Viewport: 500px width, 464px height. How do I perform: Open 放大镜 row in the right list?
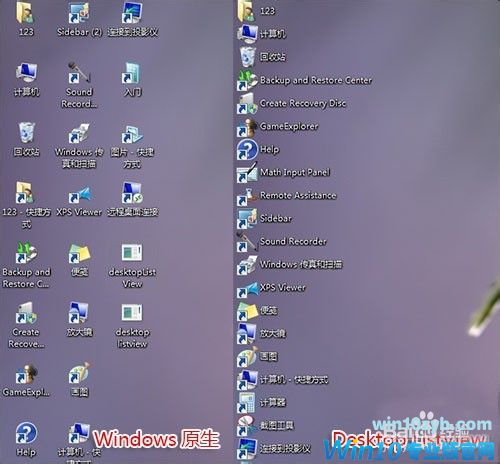pyautogui.click(x=262, y=333)
